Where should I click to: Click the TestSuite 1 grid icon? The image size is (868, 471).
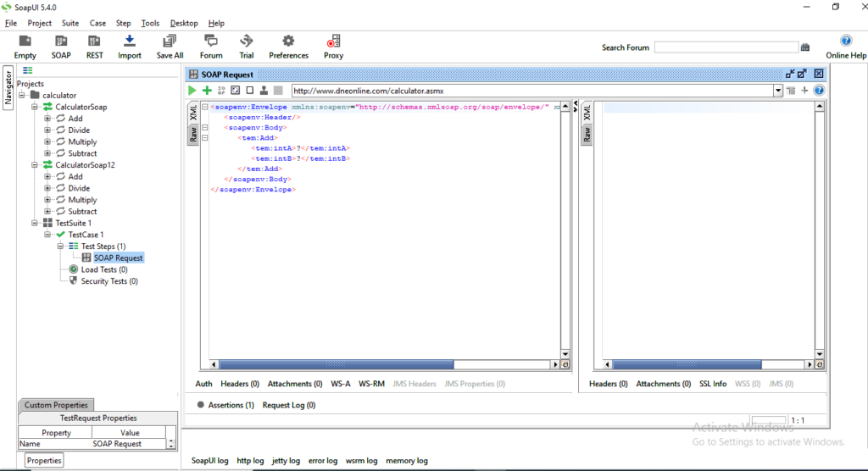pos(47,223)
